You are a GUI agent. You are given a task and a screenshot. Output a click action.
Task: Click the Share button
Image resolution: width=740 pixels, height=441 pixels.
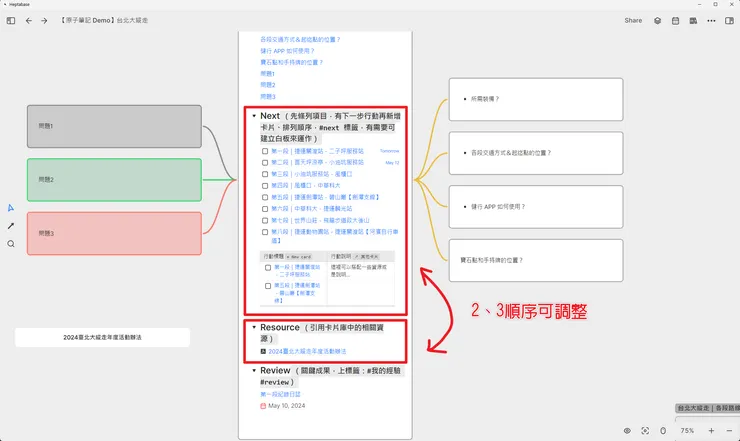pyautogui.click(x=633, y=20)
